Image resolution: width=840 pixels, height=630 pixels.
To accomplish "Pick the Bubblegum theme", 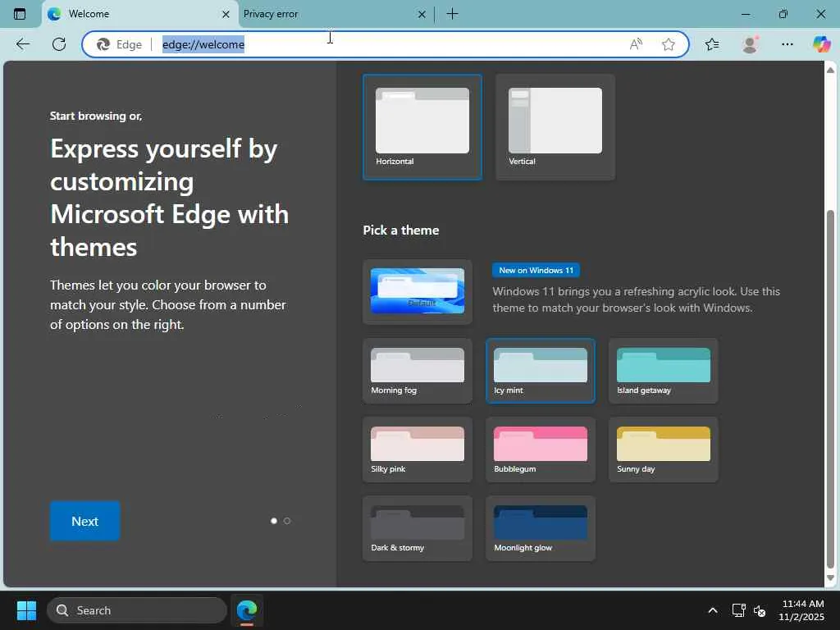I will (540, 450).
